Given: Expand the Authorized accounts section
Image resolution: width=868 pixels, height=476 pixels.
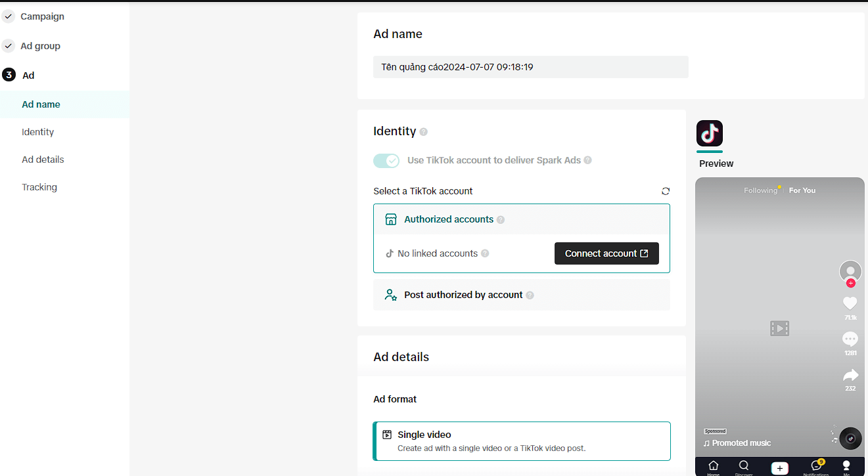Looking at the screenshot, I should click(x=449, y=219).
